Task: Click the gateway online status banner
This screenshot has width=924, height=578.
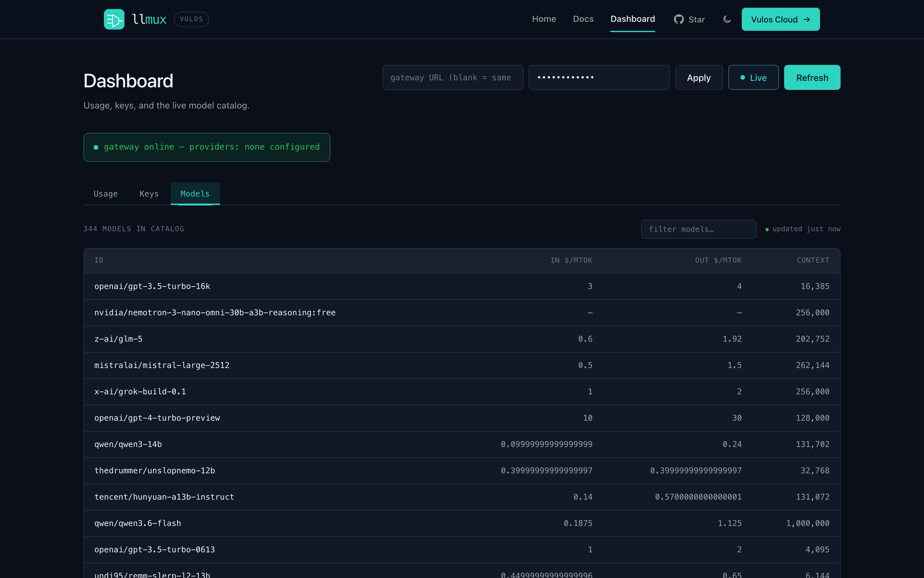Action: point(207,147)
